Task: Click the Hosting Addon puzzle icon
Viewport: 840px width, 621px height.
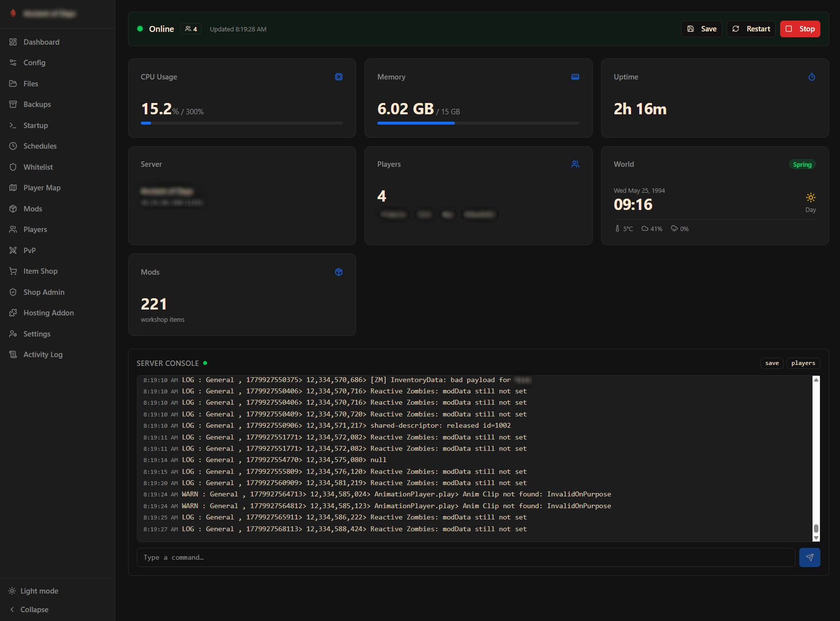Action: (13, 313)
